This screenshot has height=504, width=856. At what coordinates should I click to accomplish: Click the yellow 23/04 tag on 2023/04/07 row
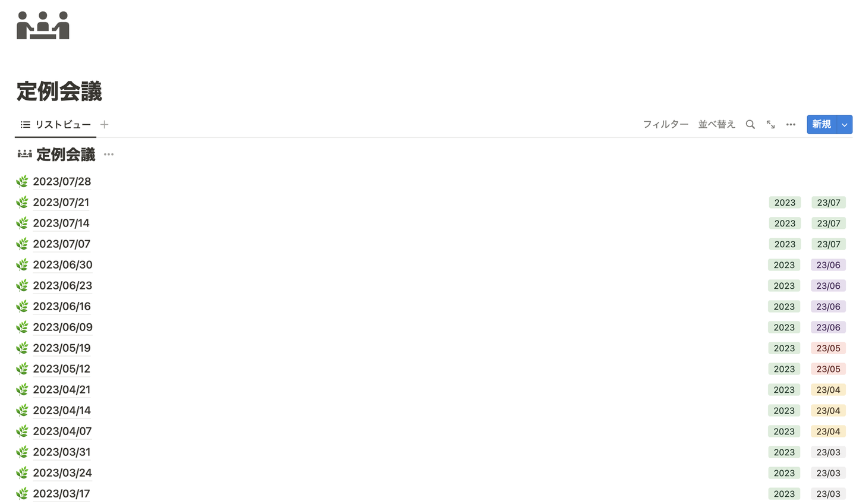(x=829, y=431)
